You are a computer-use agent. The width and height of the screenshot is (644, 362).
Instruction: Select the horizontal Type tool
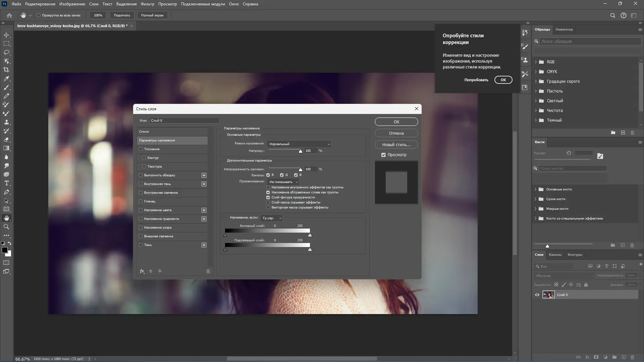point(6,183)
